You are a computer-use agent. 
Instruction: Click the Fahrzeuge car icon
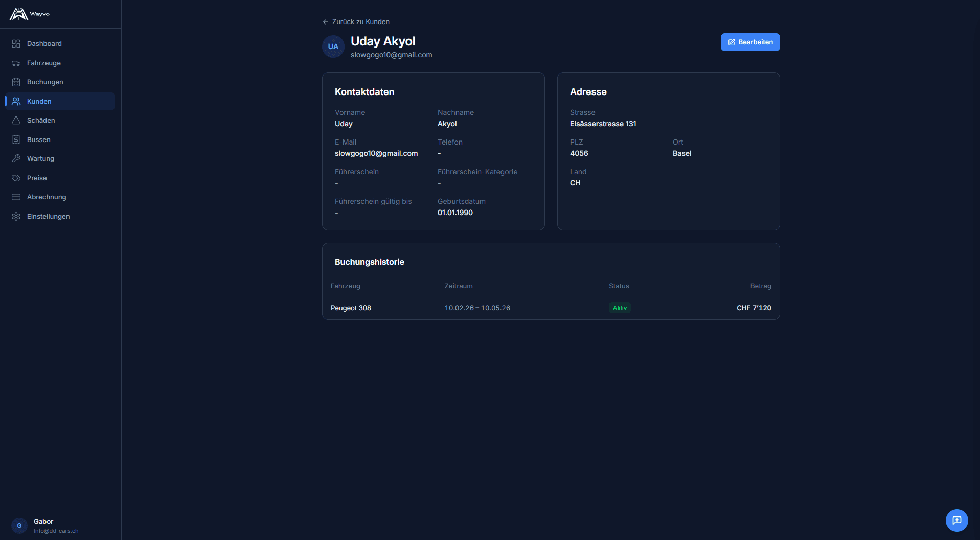(x=16, y=63)
